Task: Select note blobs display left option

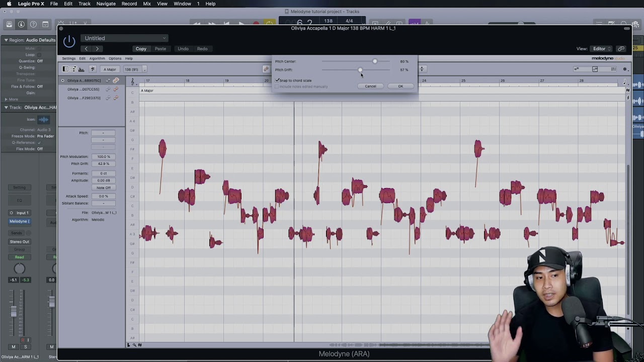Action: (577, 69)
